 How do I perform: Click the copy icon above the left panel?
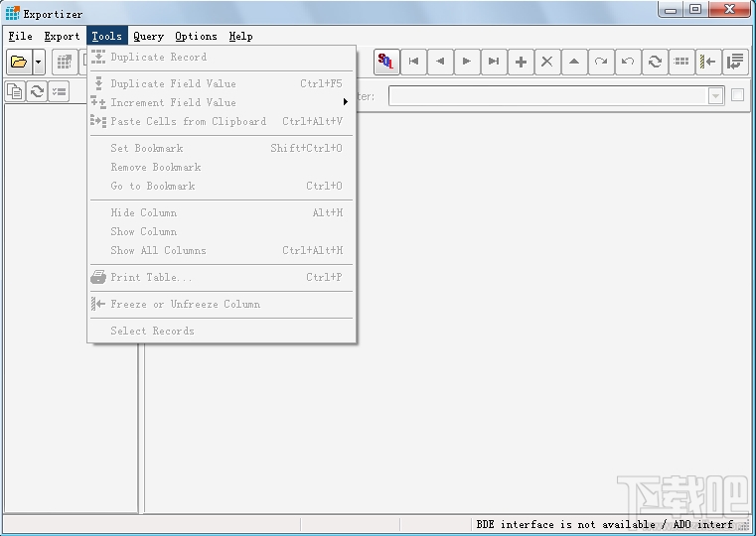point(16,91)
